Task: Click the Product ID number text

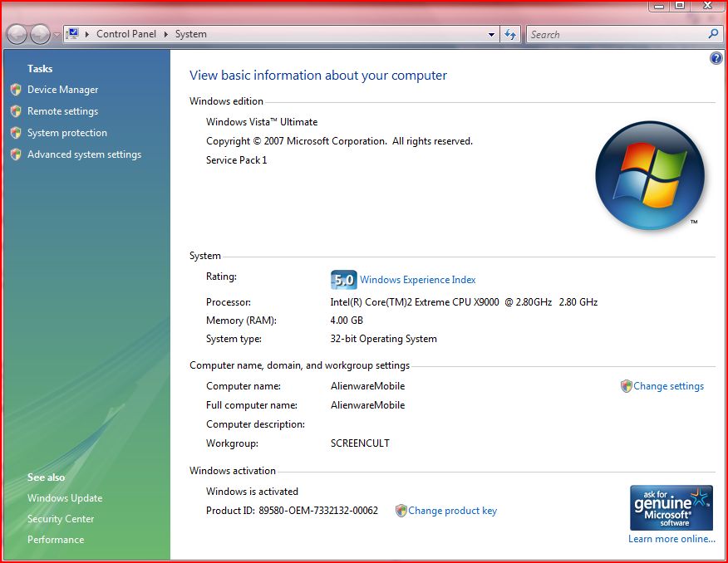Action: pyautogui.click(x=318, y=511)
